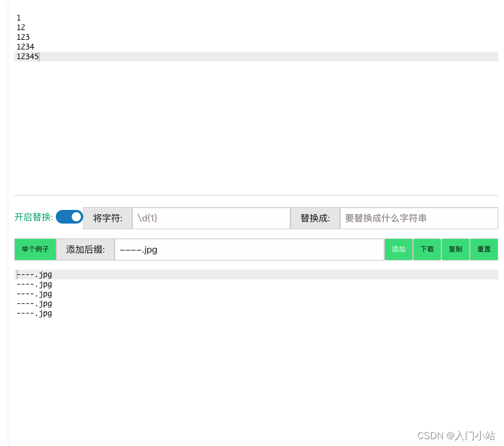Focus the 替换成 replacement input field
The height and width of the screenshot is (446, 504).
[419, 218]
